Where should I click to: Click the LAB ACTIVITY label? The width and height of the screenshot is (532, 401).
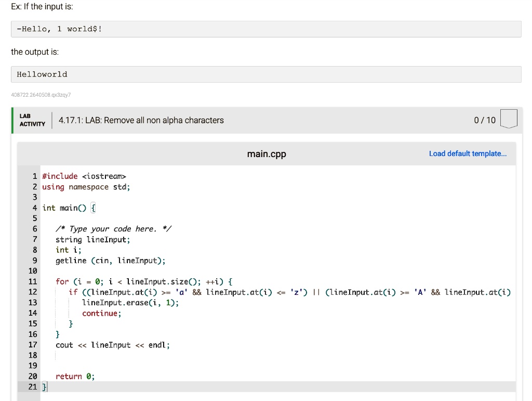[x=32, y=120]
